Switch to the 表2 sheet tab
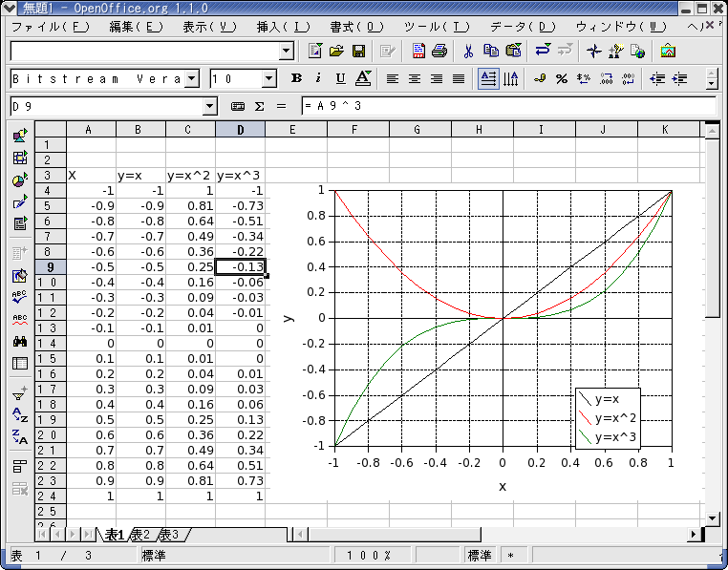The image size is (728, 570). (x=140, y=535)
